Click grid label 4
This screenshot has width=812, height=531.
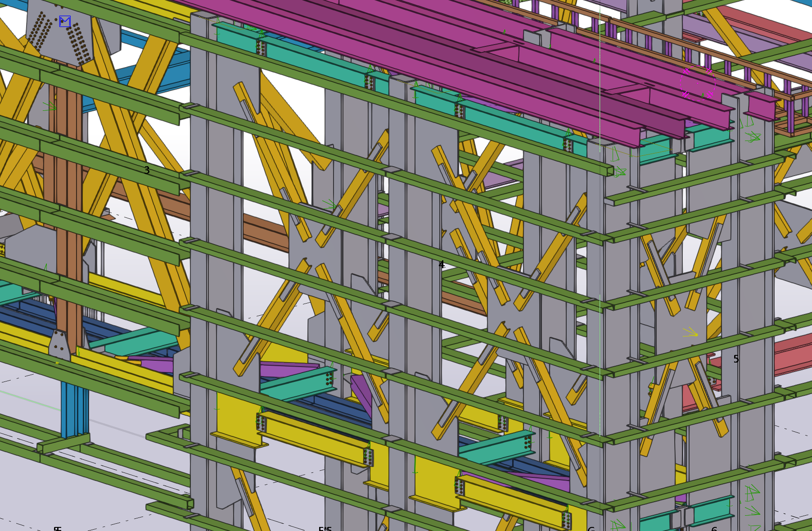pos(442,265)
